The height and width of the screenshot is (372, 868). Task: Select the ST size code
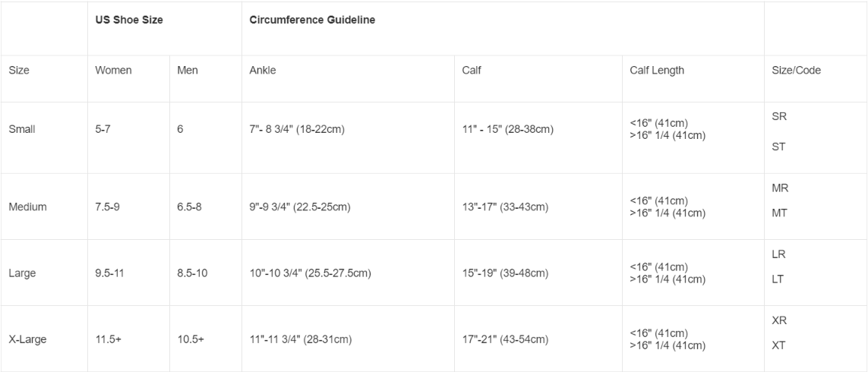click(778, 147)
